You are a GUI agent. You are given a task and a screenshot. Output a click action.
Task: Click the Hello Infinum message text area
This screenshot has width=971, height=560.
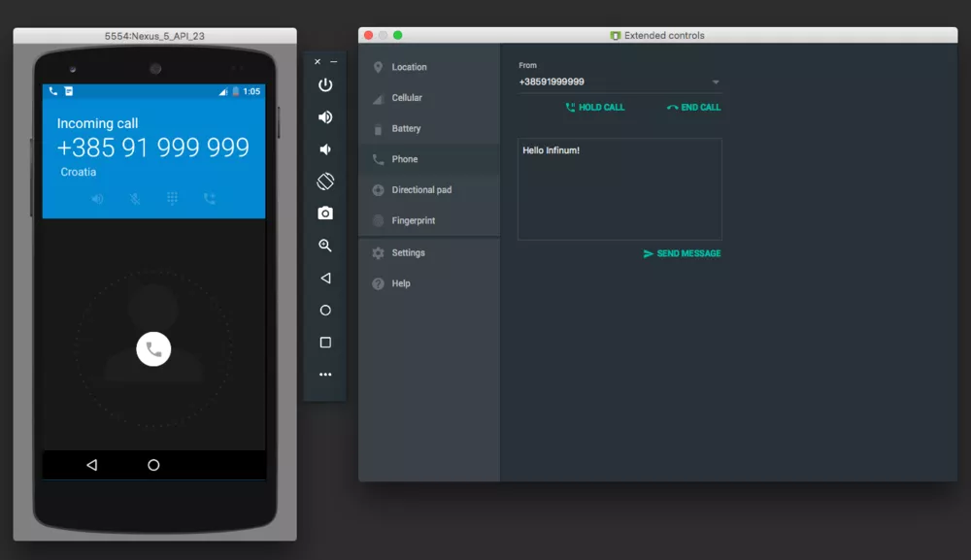click(x=619, y=189)
